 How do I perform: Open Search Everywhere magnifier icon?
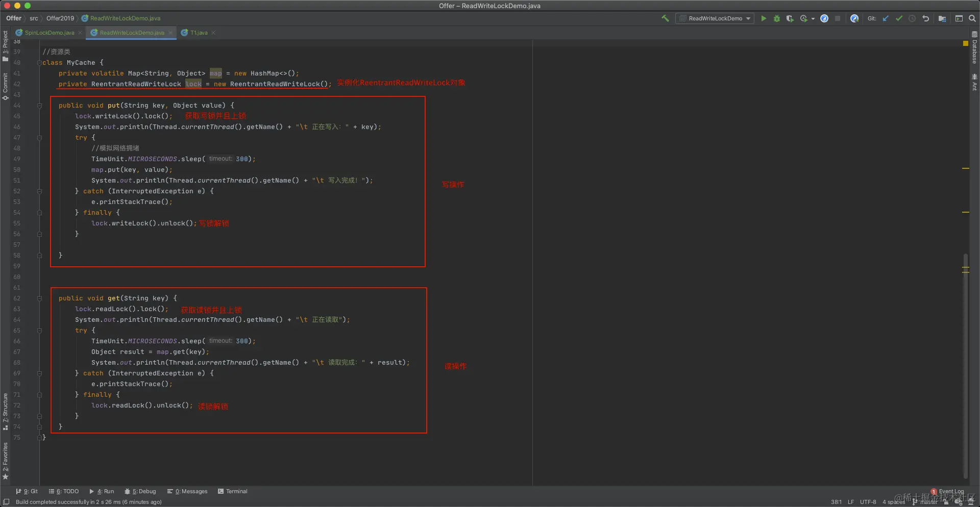pyautogui.click(x=972, y=18)
